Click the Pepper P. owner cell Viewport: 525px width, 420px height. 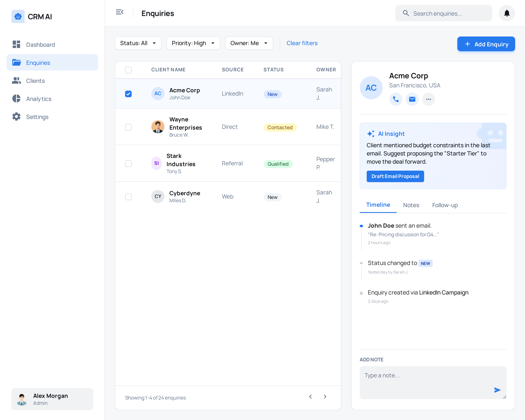click(325, 163)
